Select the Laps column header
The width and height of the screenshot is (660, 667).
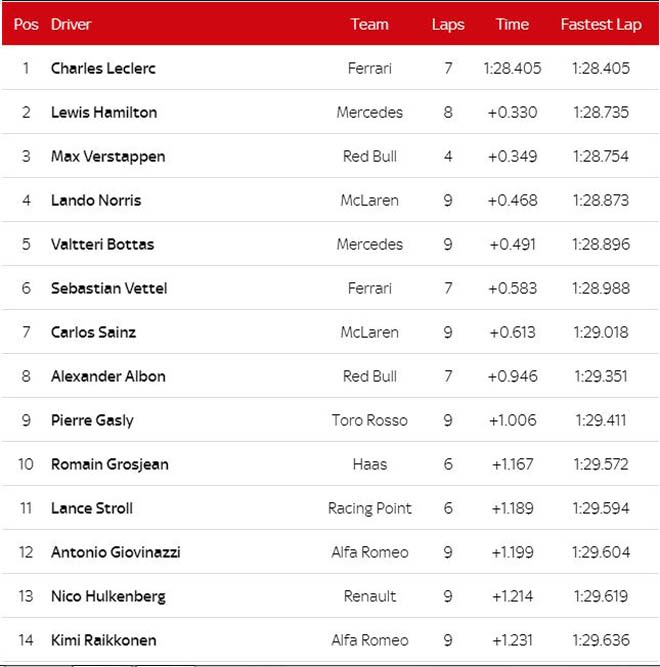click(x=448, y=24)
